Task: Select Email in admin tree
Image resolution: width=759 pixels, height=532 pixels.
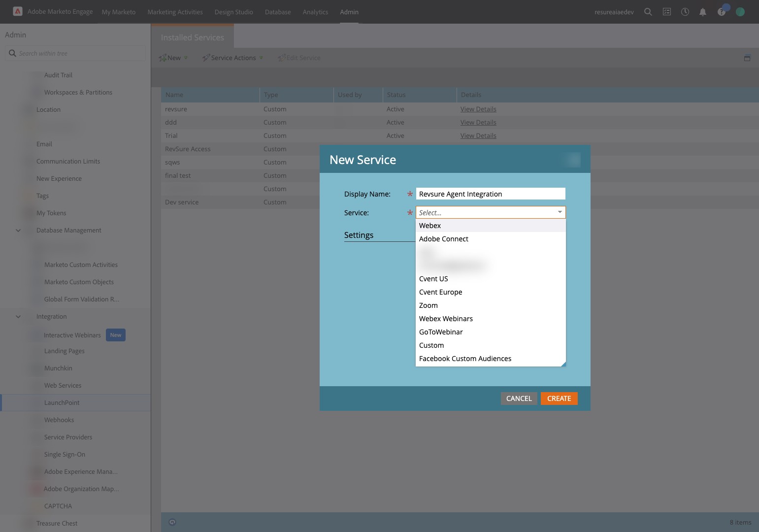Action: pos(44,144)
